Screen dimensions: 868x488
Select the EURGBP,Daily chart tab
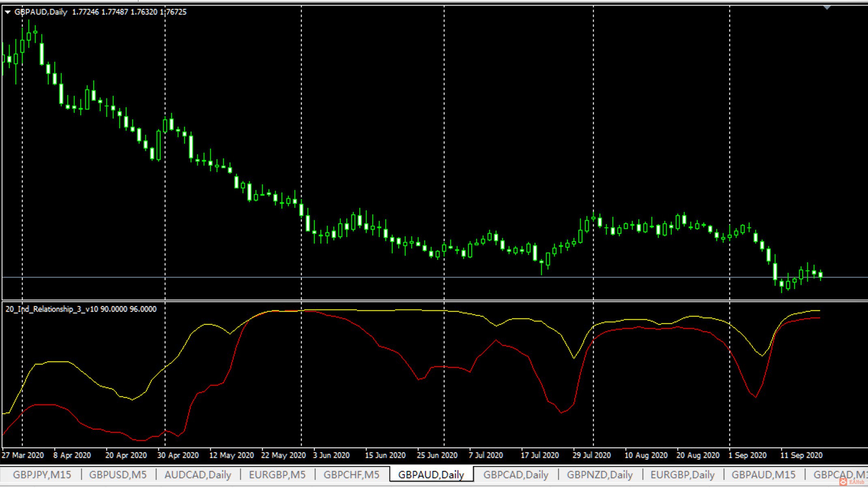point(683,475)
